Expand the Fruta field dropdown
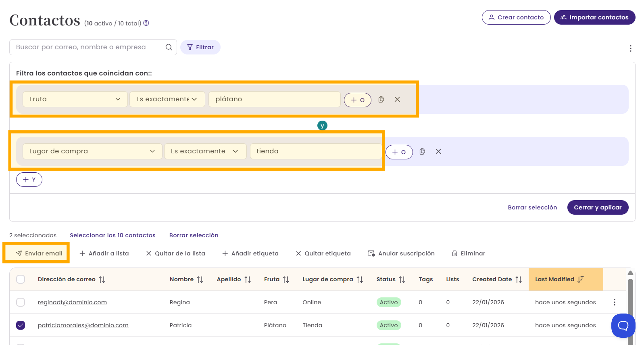The height and width of the screenshot is (345, 644). pos(75,99)
